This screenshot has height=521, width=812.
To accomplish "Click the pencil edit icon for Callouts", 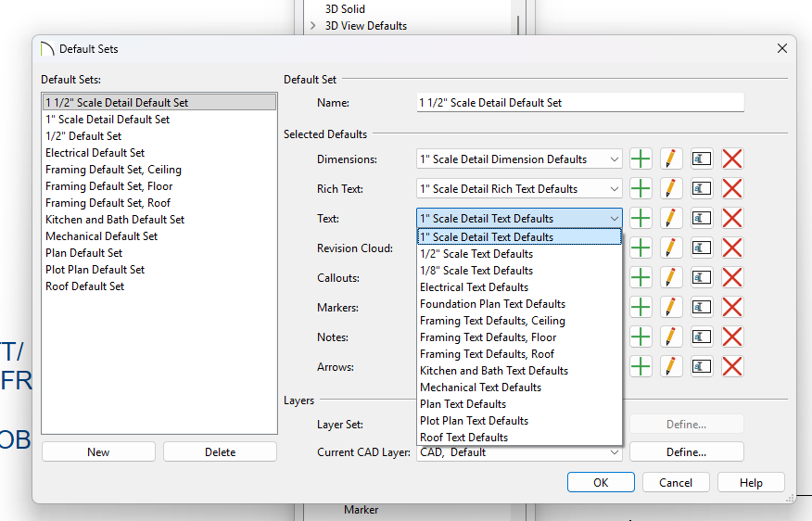I will 671,278.
